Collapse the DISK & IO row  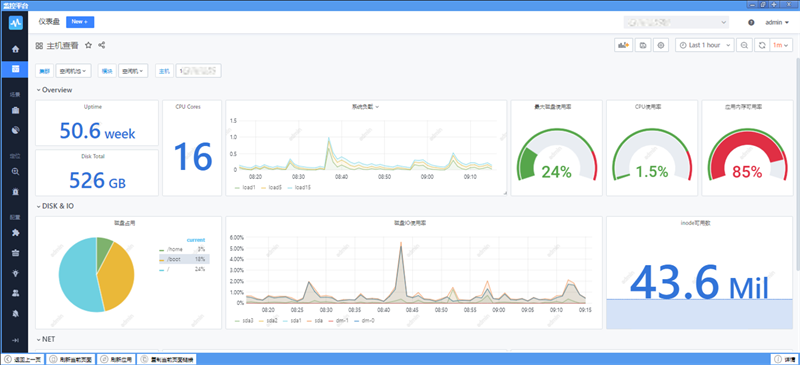pyautogui.click(x=55, y=206)
